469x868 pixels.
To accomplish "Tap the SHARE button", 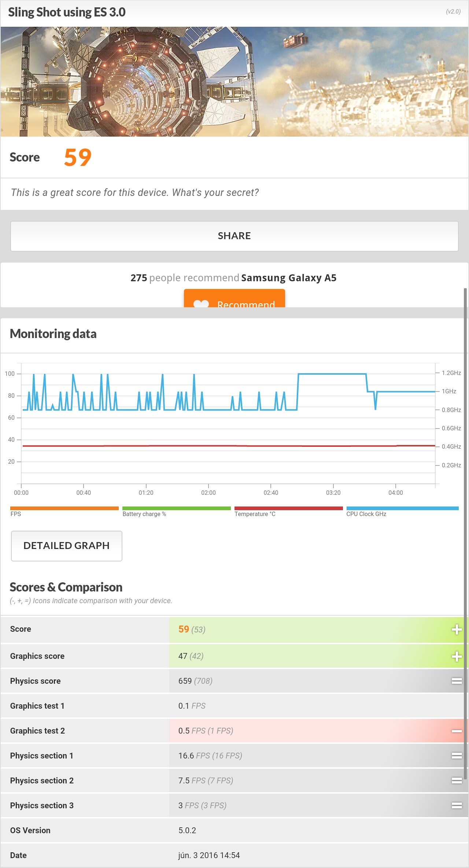I will click(x=234, y=236).
